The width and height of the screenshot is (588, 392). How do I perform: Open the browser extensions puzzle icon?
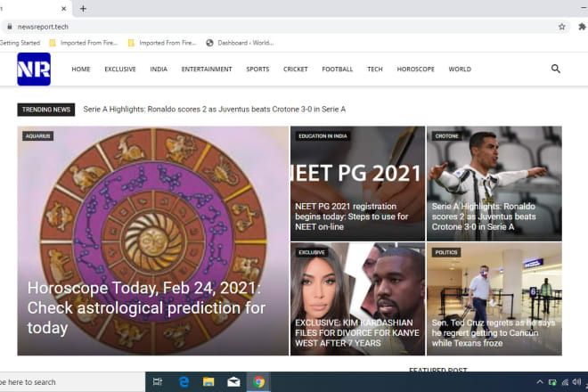coord(582,27)
